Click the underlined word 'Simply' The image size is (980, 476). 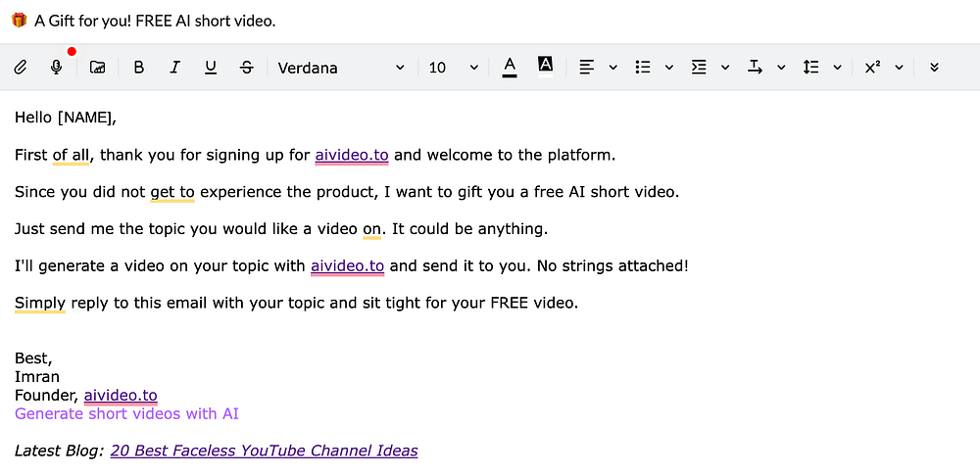pos(40,304)
